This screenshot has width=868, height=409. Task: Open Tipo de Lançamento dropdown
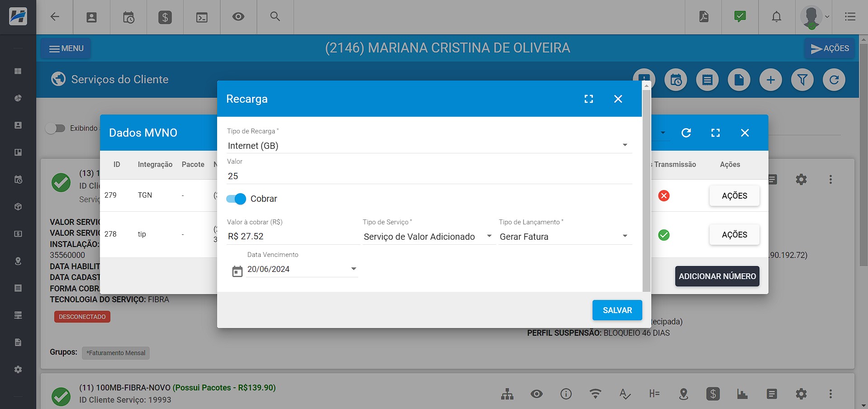pyautogui.click(x=565, y=237)
